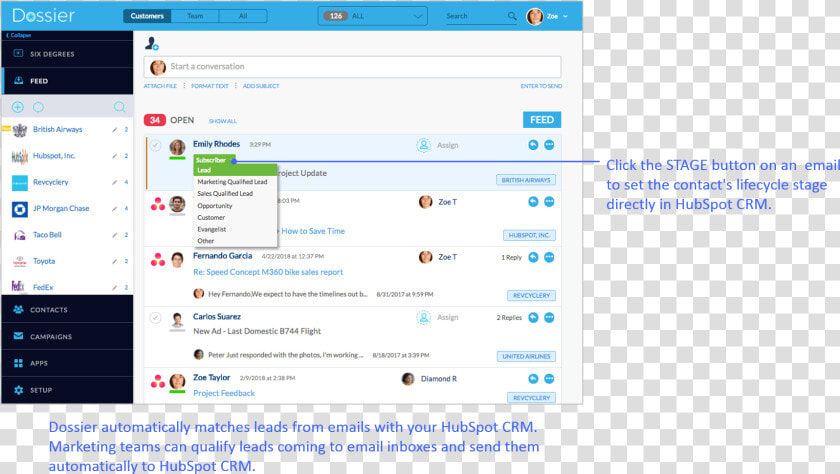Select Other in stage menu
Screen dimensions: 840x474
click(206, 241)
